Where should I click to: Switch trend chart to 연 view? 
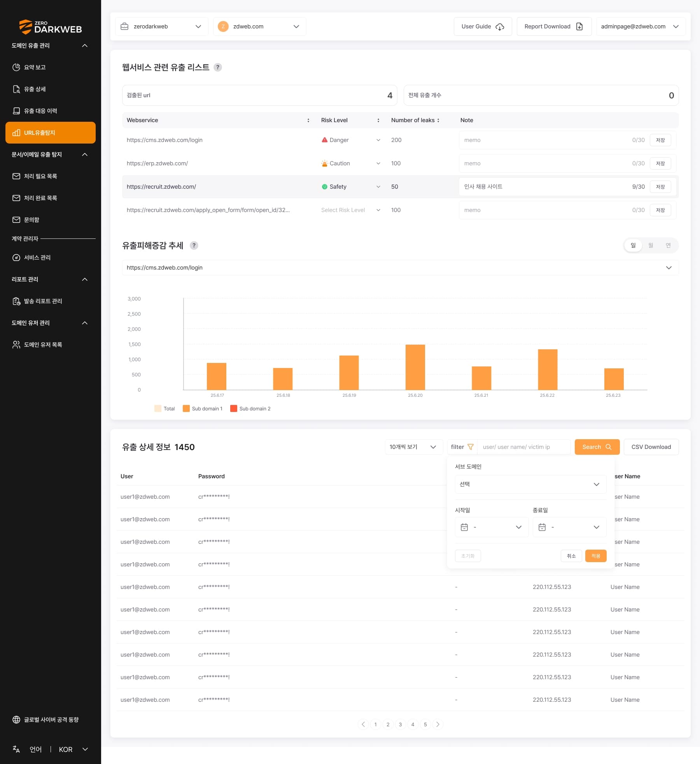(668, 245)
